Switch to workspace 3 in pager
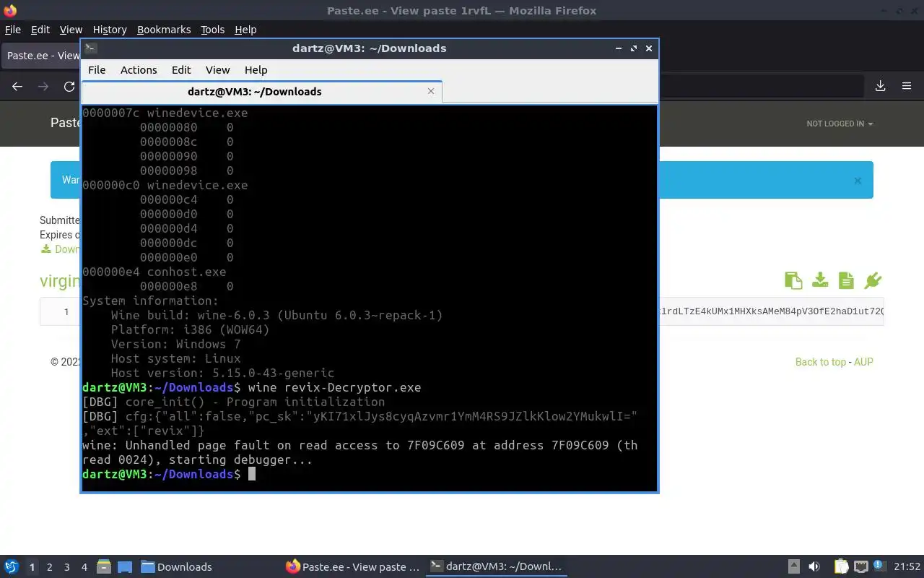The height and width of the screenshot is (578, 924). (x=66, y=567)
